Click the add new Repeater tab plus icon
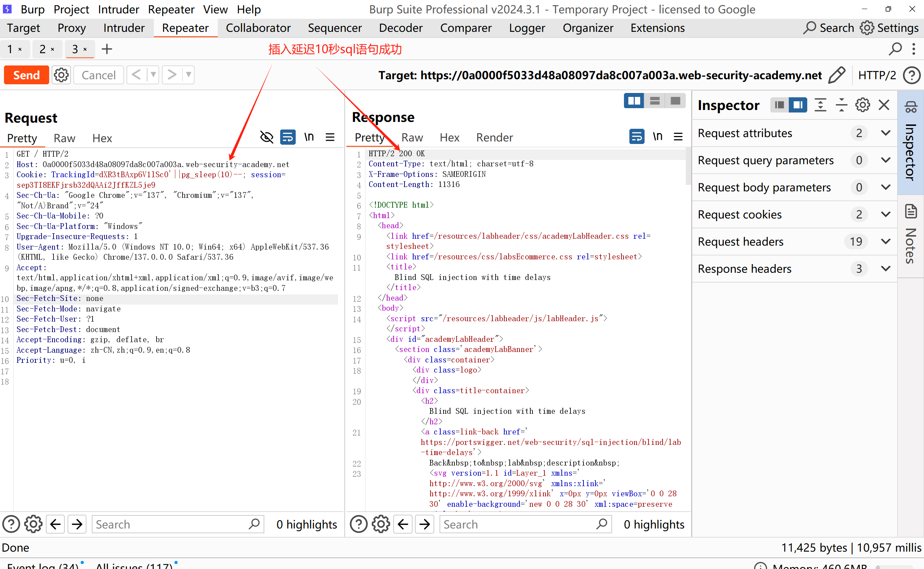This screenshot has width=924, height=569. [107, 49]
